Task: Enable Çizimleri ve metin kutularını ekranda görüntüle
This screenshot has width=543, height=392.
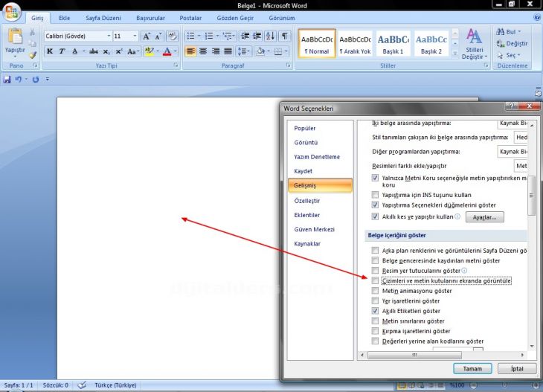Action: 375,280
